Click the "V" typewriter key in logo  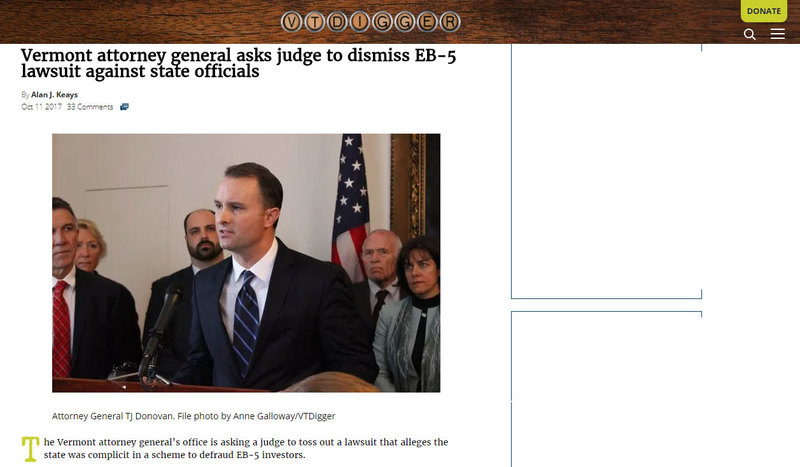point(291,22)
